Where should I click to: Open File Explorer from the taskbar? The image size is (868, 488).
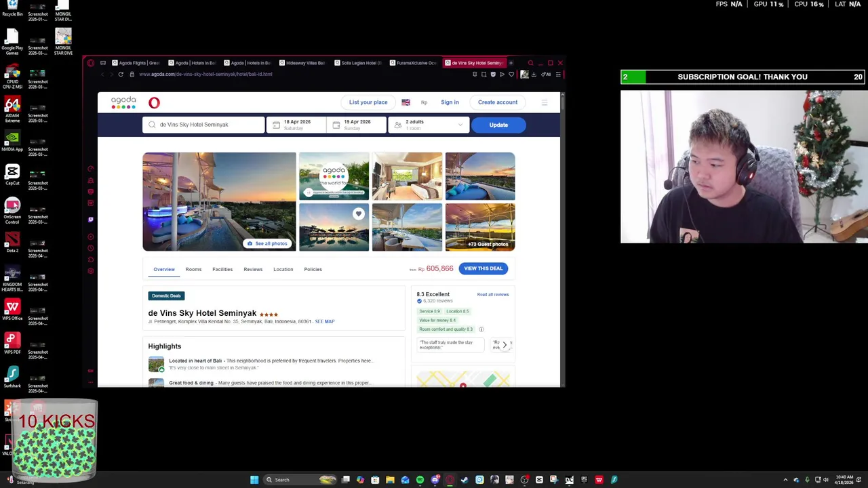[x=390, y=480]
